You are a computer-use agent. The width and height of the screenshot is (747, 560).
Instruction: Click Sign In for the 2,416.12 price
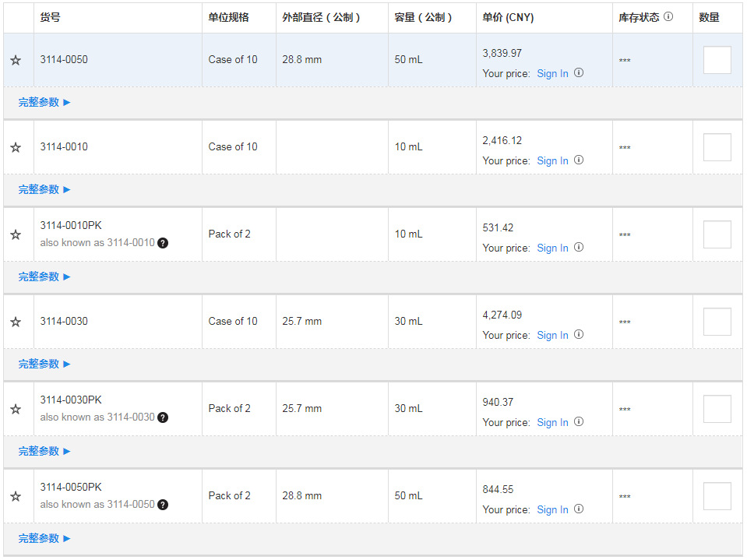click(x=552, y=160)
